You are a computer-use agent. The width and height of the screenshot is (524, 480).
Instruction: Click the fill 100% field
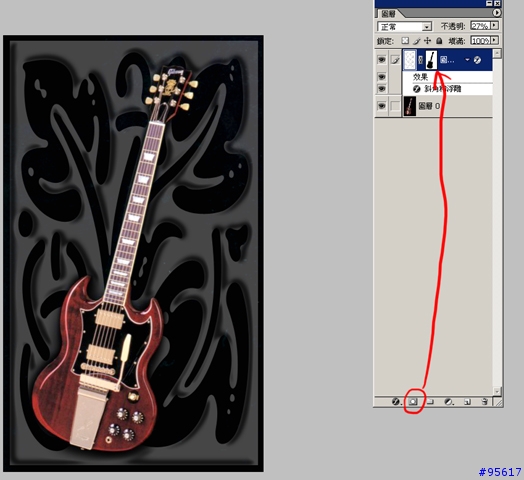tap(480, 41)
